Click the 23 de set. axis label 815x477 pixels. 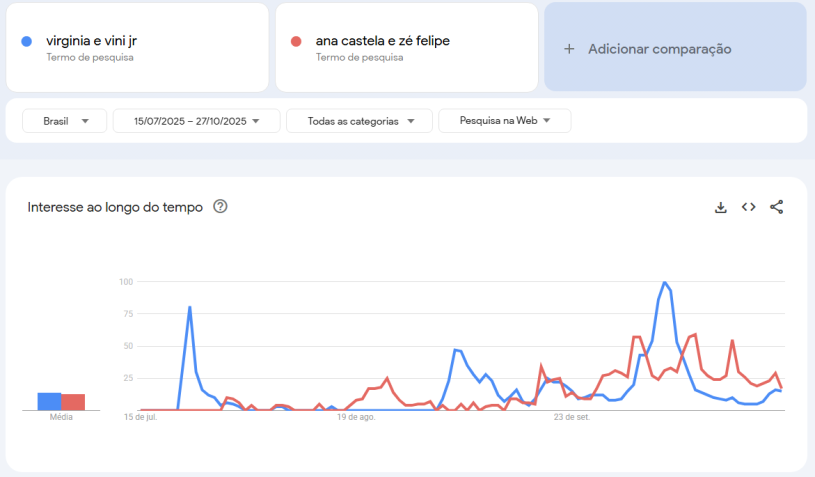tap(572, 417)
